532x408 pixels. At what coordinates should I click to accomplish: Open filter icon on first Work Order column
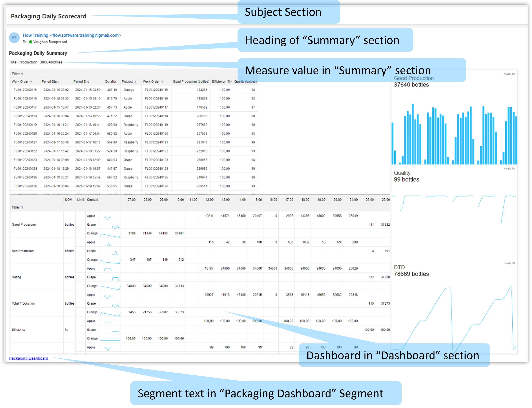[x=31, y=82]
